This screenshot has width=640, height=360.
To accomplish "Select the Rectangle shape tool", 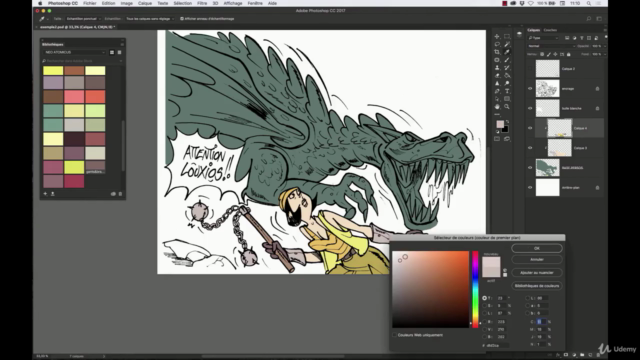I will (507, 99).
